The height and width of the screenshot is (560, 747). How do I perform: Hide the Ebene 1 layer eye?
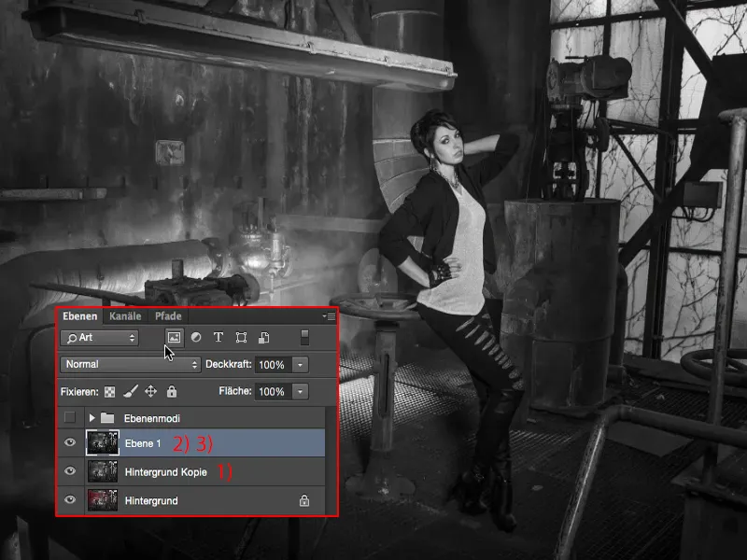70,442
